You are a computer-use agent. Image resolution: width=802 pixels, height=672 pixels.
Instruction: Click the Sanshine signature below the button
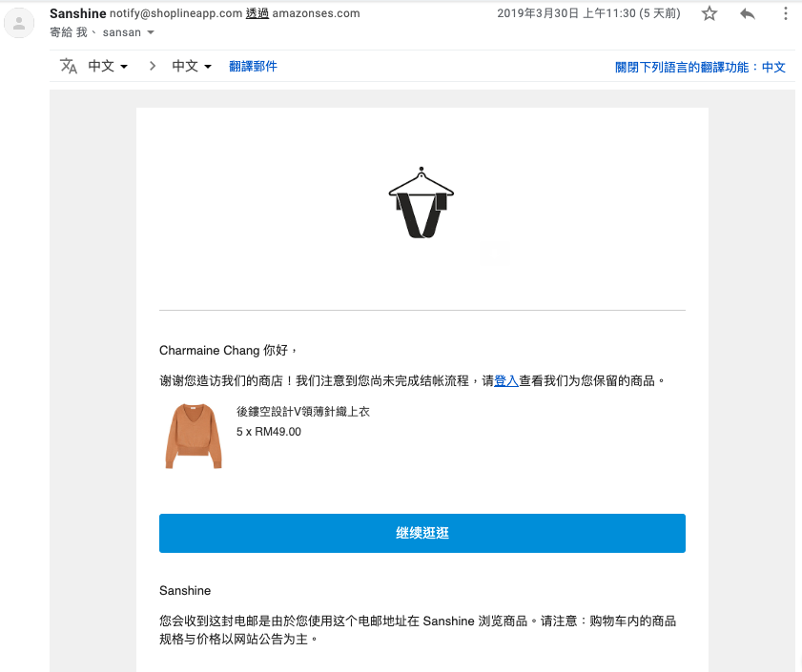[185, 591]
